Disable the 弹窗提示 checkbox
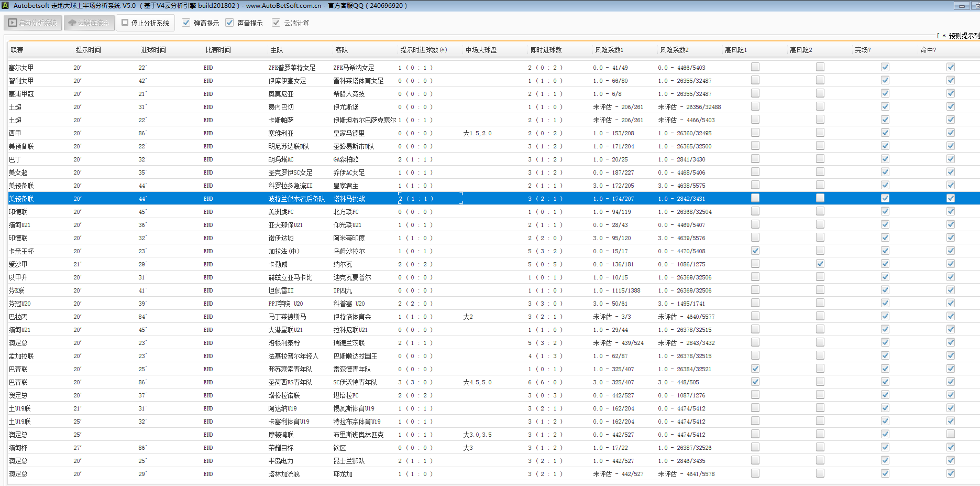 click(x=186, y=23)
